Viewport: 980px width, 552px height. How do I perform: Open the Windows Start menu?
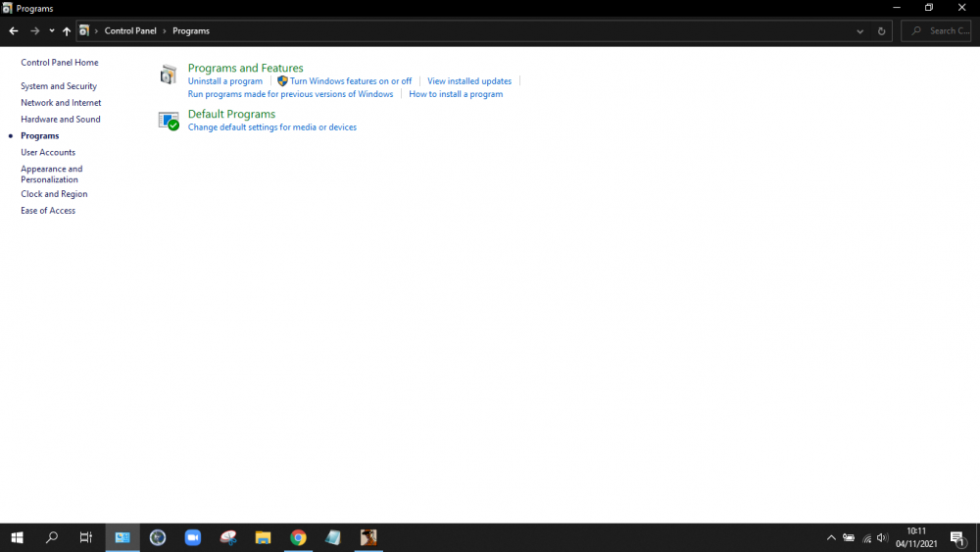pos(17,537)
